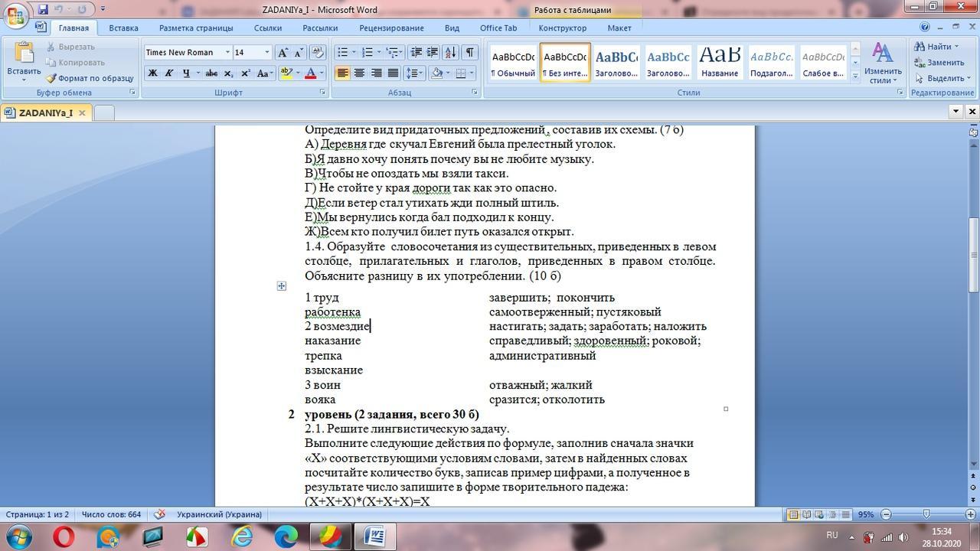The height and width of the screenshot is (551, 980).
Task: Click the numbered list icon
Action: point(367,52)
